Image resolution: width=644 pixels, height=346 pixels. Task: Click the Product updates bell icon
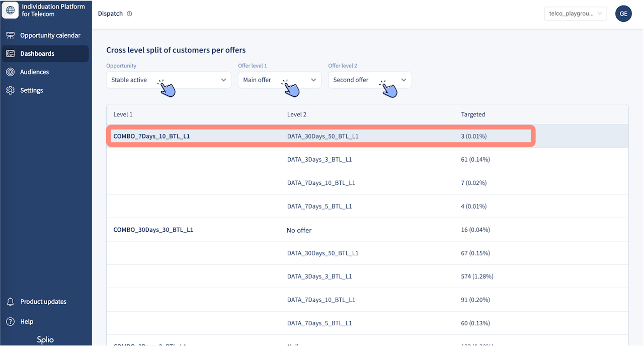coord(10,302)
